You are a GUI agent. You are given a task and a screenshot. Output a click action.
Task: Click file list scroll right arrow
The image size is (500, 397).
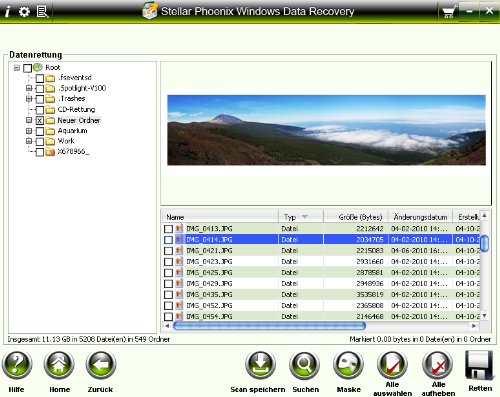click(473, 326)
